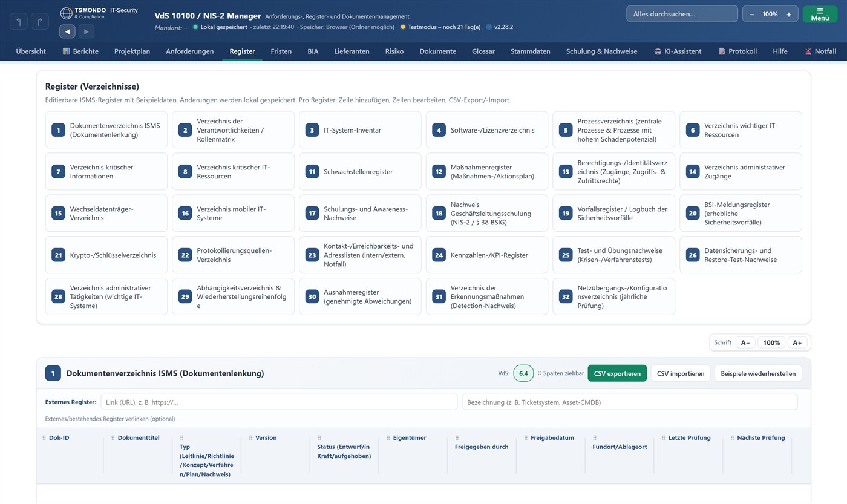
Task: Open the KI-Assistent tab
Action: click(678, 51)
